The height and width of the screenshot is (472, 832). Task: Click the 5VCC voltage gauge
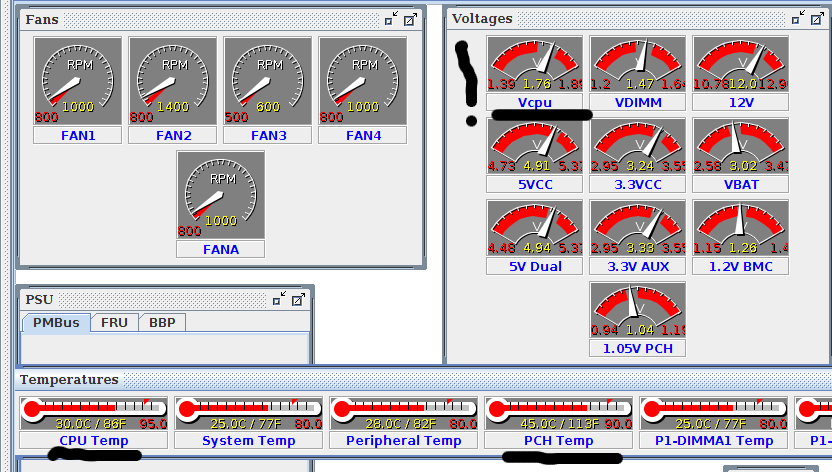click(534, 146)
